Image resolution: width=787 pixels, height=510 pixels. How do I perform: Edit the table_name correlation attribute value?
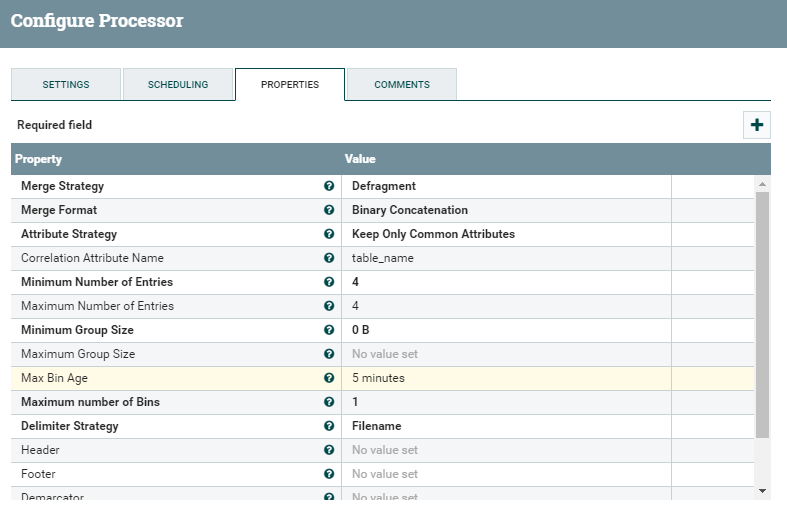point(383,258)
